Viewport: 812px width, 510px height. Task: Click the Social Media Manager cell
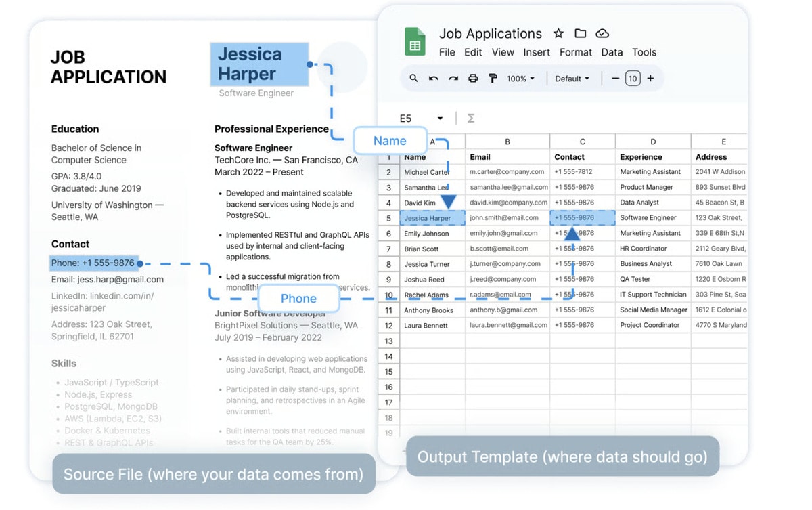tap(653, 310)
